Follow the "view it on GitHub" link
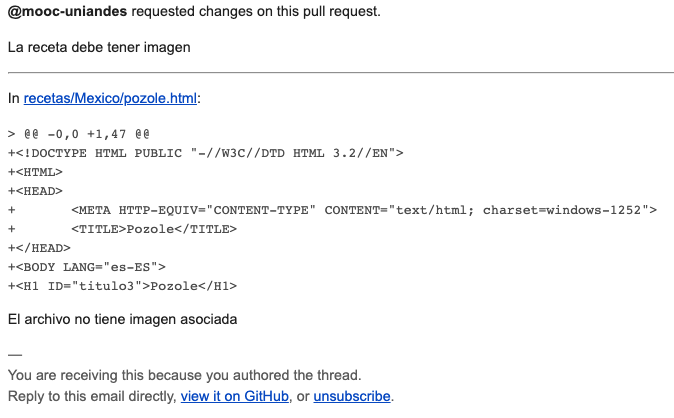674x418 pixels. tap(235, 396)
